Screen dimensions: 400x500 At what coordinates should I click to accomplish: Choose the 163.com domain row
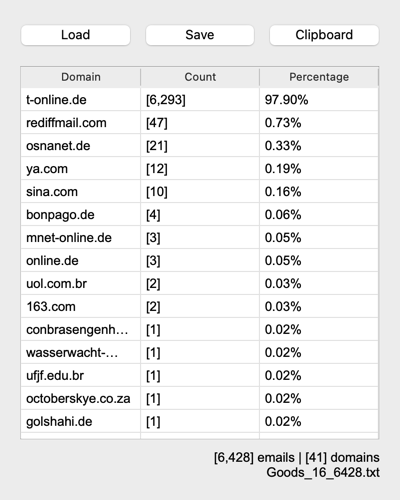pyautogui.click(x=200, y=307)
